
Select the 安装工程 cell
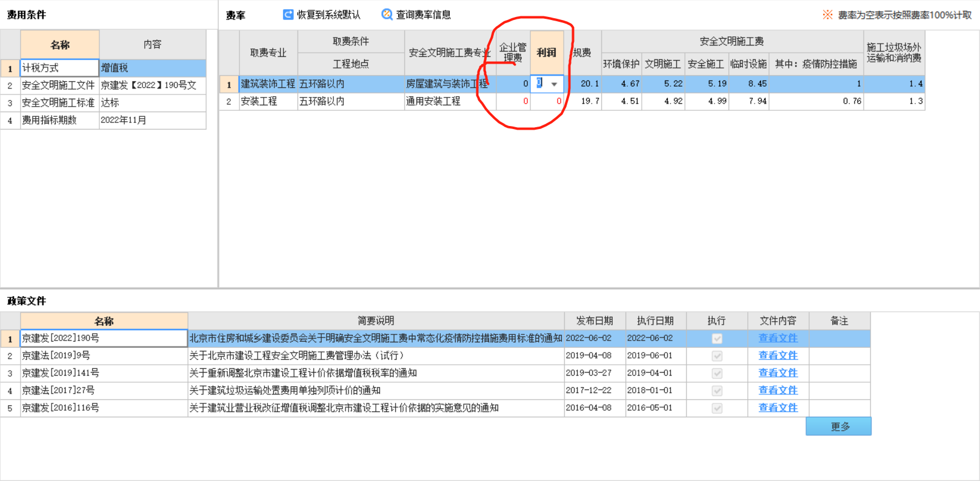pyautogui.click(x=268, y=101)
